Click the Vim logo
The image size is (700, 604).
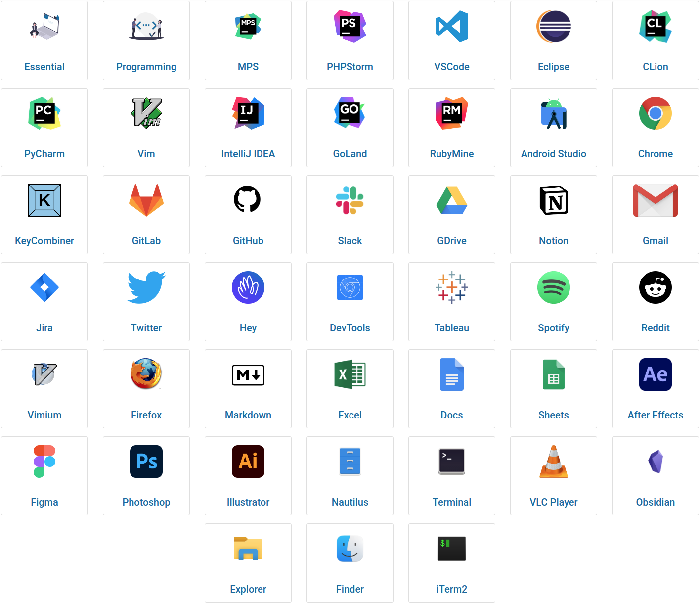pyautogui.click(x=146, y=113)
